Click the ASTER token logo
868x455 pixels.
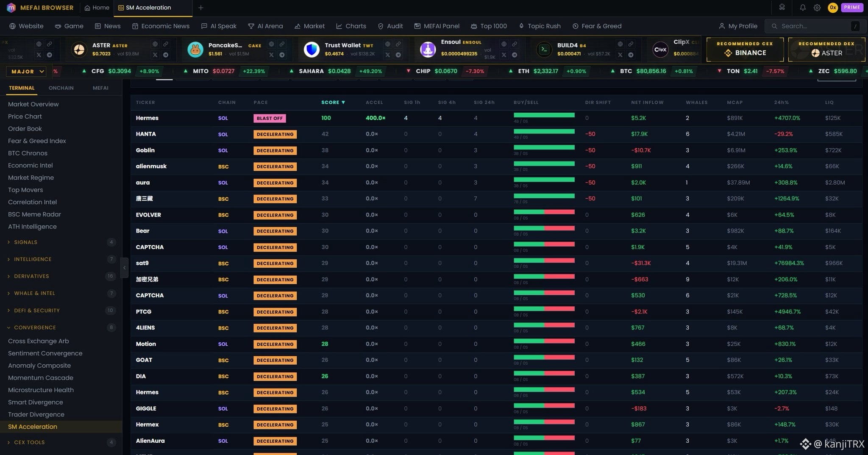click(79, 50)
